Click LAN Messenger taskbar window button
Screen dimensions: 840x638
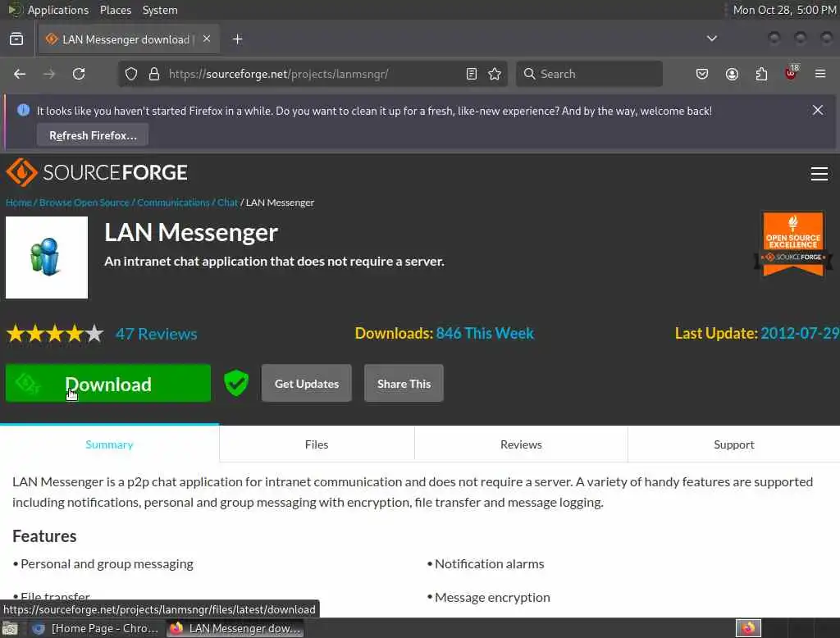click(x=235, y=628)
